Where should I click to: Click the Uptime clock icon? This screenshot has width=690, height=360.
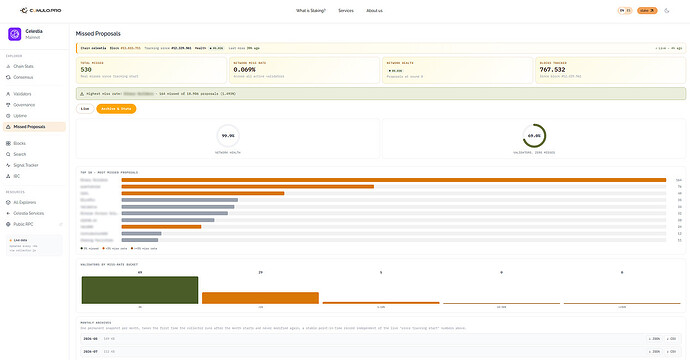pyautogui.click(x=8, y=116)
